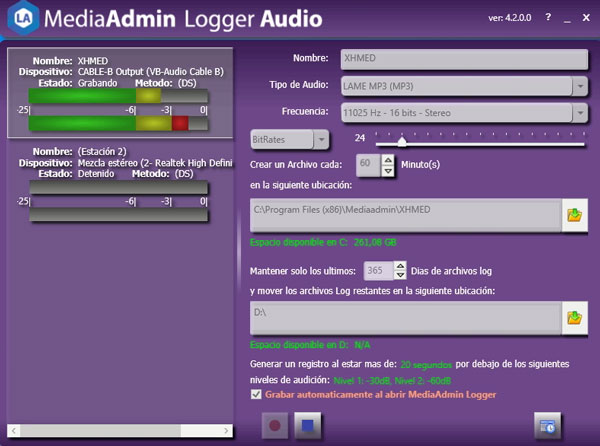Image resolution: width=600 pixels, height=446 pixels.
Task: Click the days-of-log-files stepper
Action: click(x=401, y=271)
